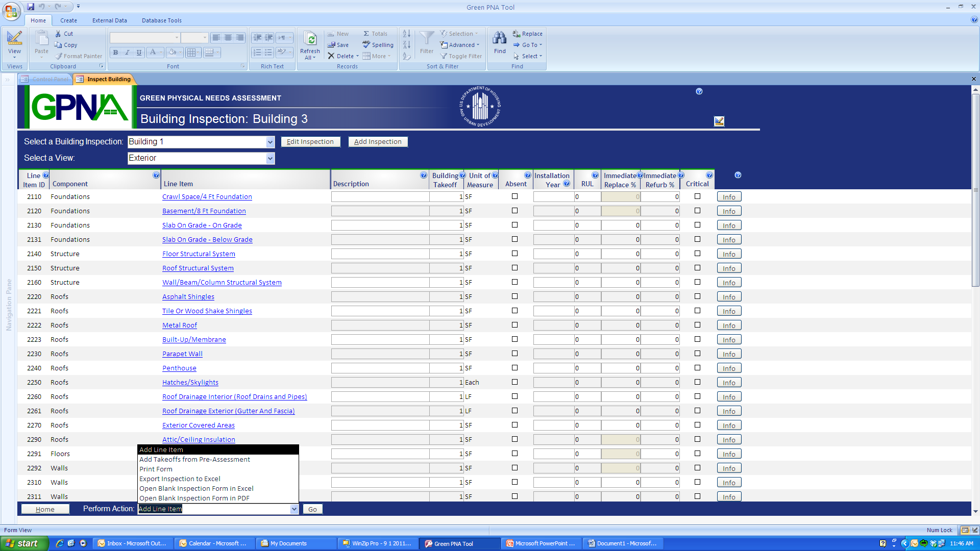Click the Office button orb
Viewport: 980px width, 551px height.
coord(11,11)
